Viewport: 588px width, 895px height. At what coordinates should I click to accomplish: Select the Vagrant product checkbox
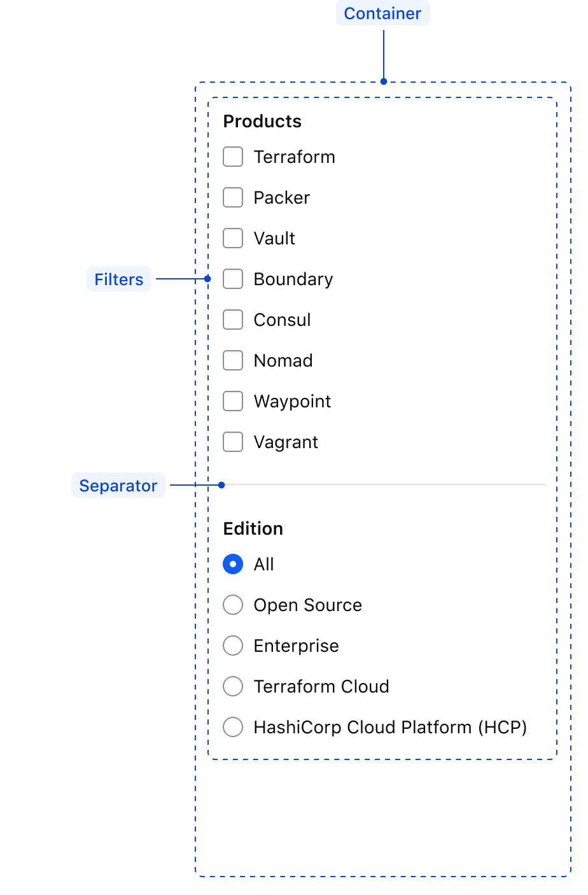[233, 442]
